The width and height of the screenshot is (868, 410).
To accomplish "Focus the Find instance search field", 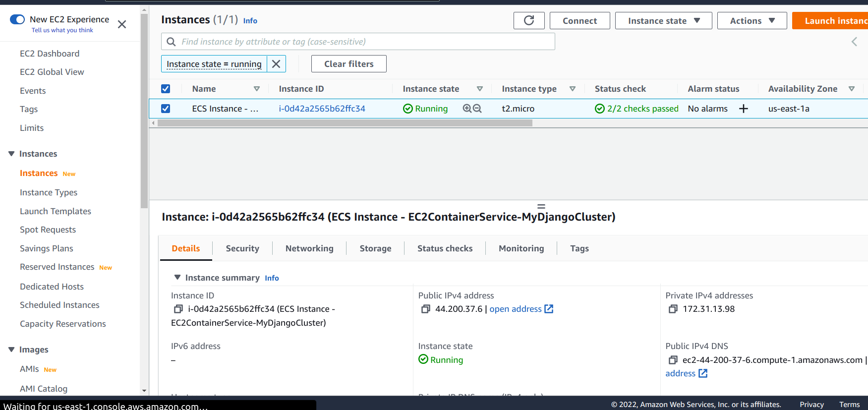I will (358, 42).
